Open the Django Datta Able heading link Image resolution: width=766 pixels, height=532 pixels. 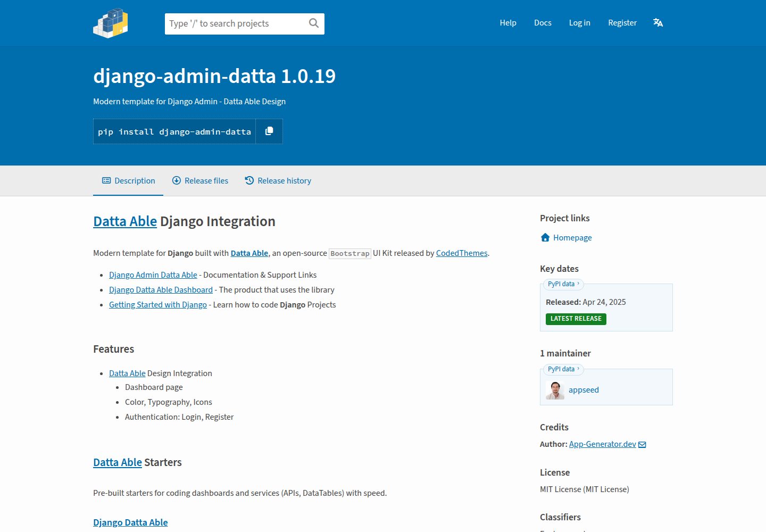pos(130,522)
